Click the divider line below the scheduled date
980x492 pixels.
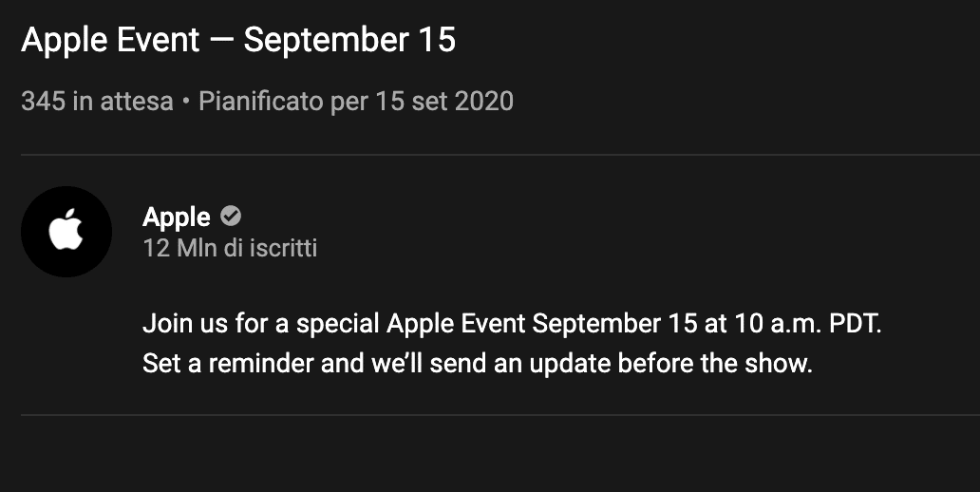500,155
